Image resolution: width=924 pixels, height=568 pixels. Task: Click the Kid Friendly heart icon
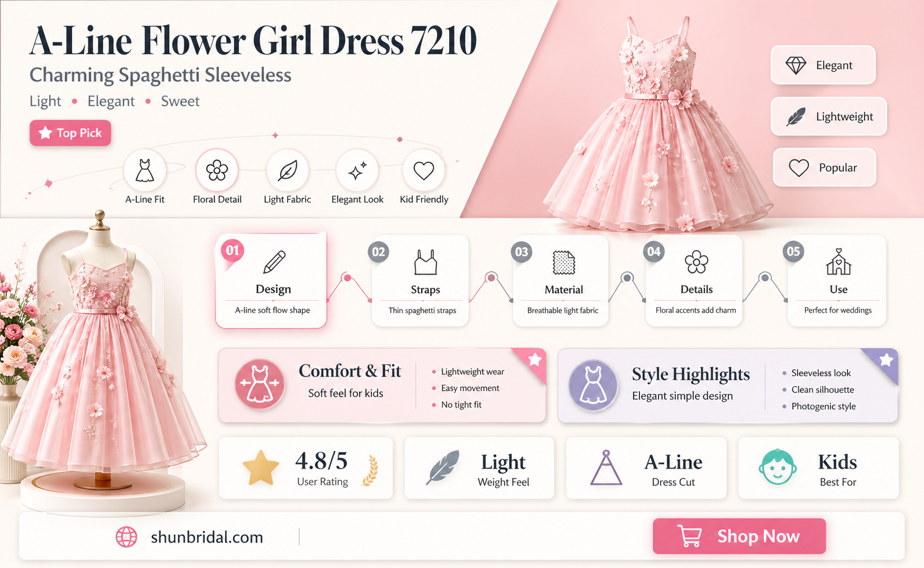click(424, 170)
